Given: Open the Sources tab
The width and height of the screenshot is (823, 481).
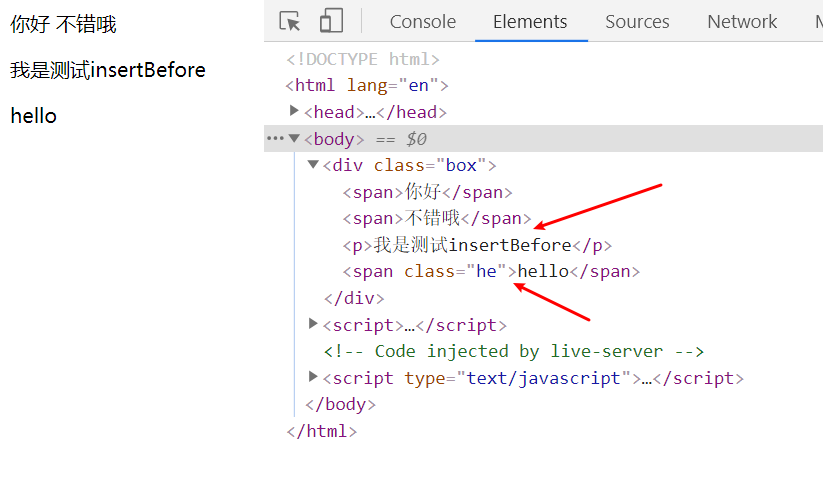Looking at the screenshot, I should 637,21.
